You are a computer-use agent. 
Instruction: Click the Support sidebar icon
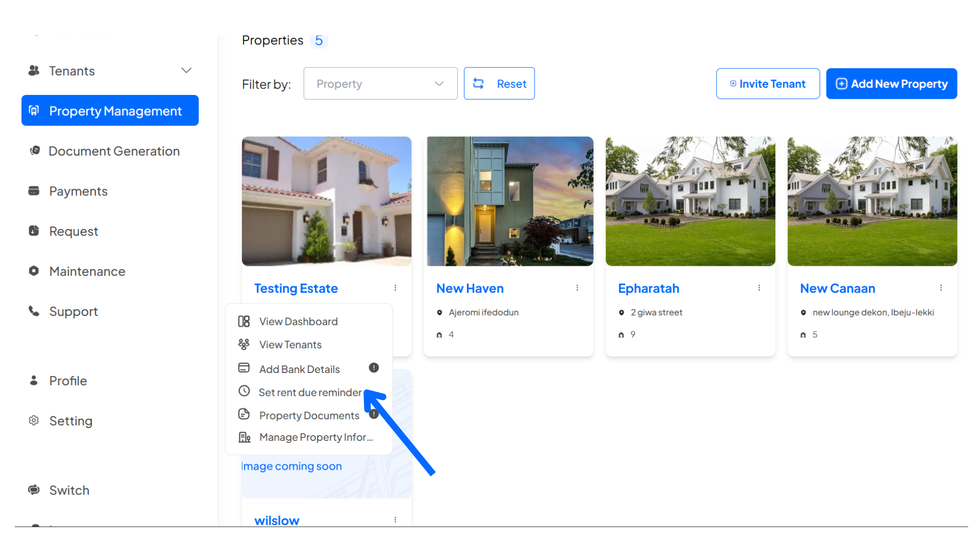pyautogui.click(x=34, y=311)
